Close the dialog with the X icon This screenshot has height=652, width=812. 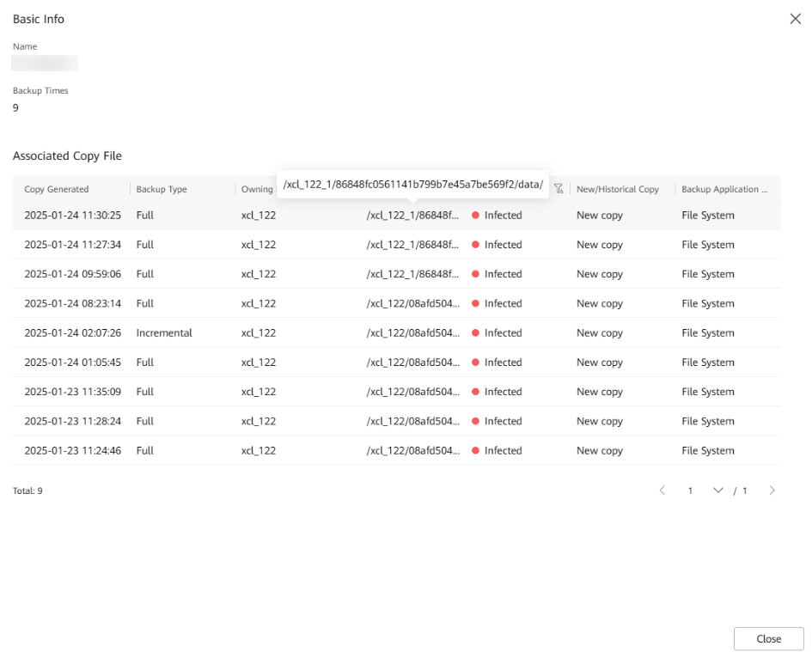[x=795, y=19]
